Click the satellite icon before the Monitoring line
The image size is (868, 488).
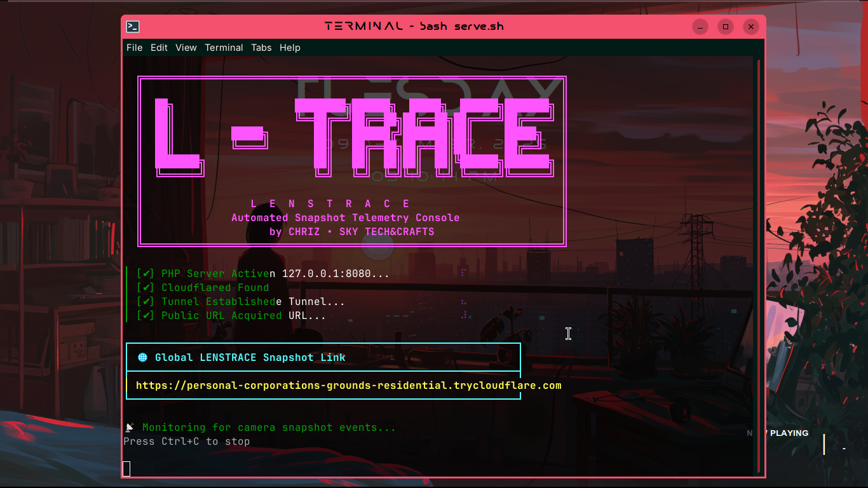(x=130, y=428)
